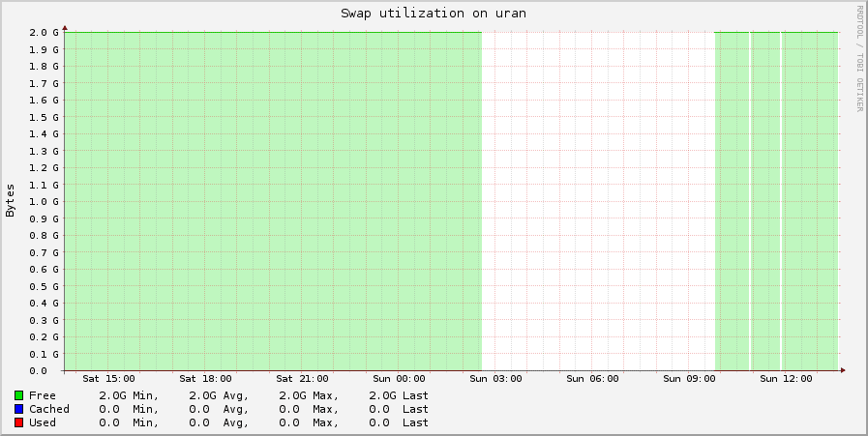Click the "0.0" y-axis origin label
Image resolution: width=868 pixels, height=436 pixels.
pos(38,370)
